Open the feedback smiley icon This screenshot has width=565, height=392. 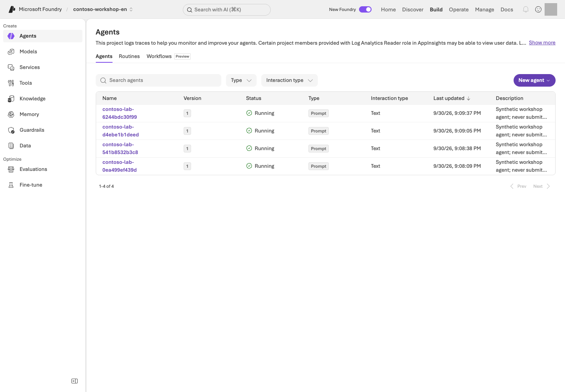click(x=538, y=9)
